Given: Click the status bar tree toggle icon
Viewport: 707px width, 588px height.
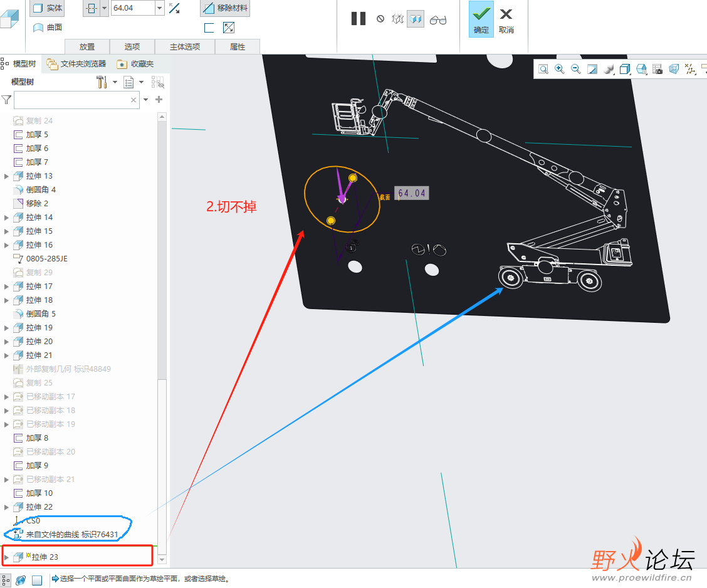Looking at the screenshot, I should (6, 580).
